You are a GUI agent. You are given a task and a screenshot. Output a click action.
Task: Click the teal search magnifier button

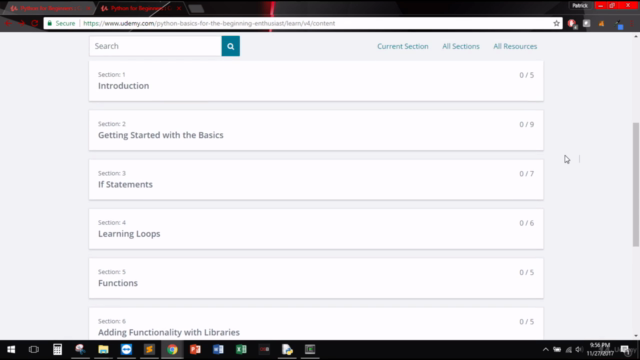point(231,46)
